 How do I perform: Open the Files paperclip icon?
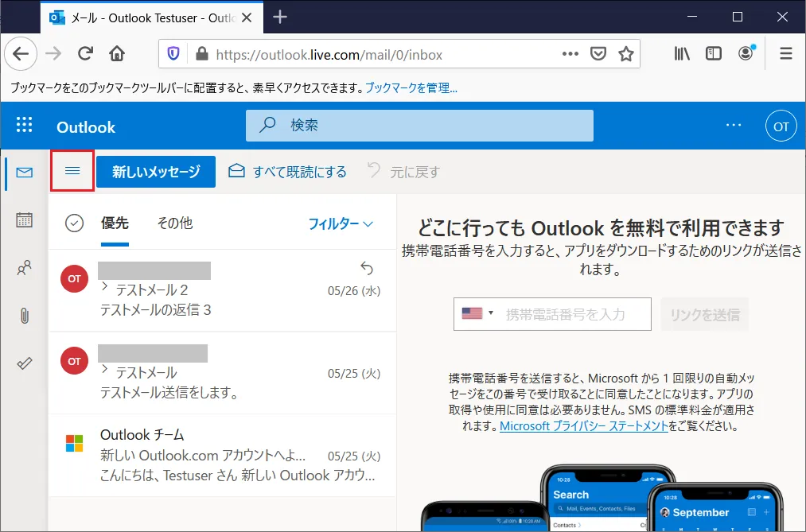click(x=24, y=315)
